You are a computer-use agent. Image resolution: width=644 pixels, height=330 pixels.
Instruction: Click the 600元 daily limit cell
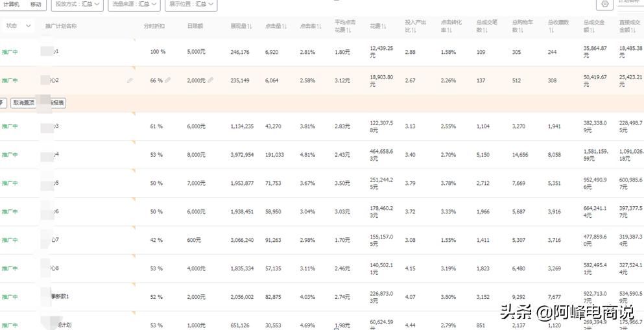tap(194, 240)
